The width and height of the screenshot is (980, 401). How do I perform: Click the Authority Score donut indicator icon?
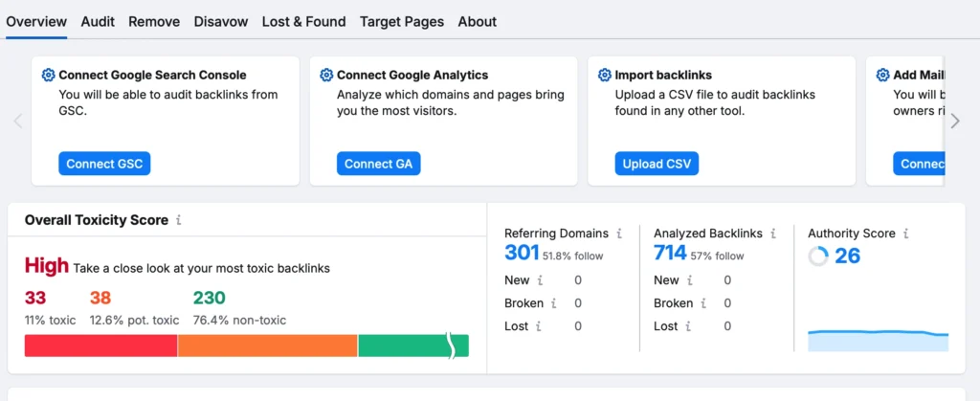(x=818, y=256)
